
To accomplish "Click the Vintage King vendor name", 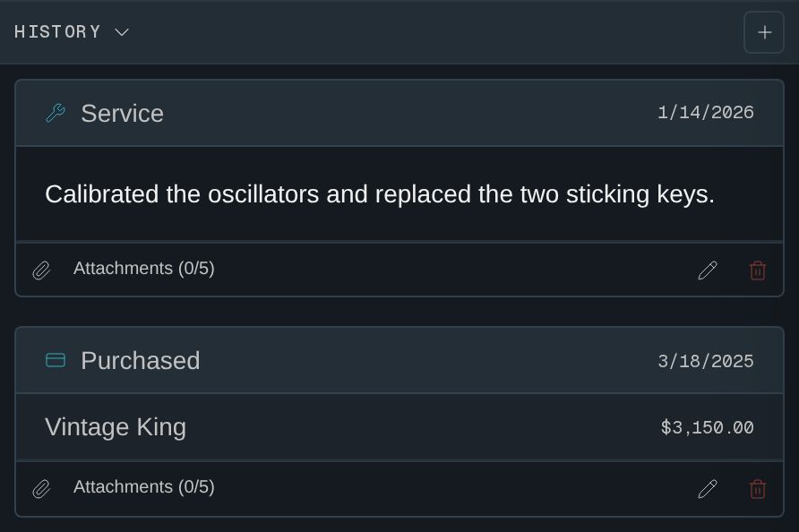I will tap(116, 427).
